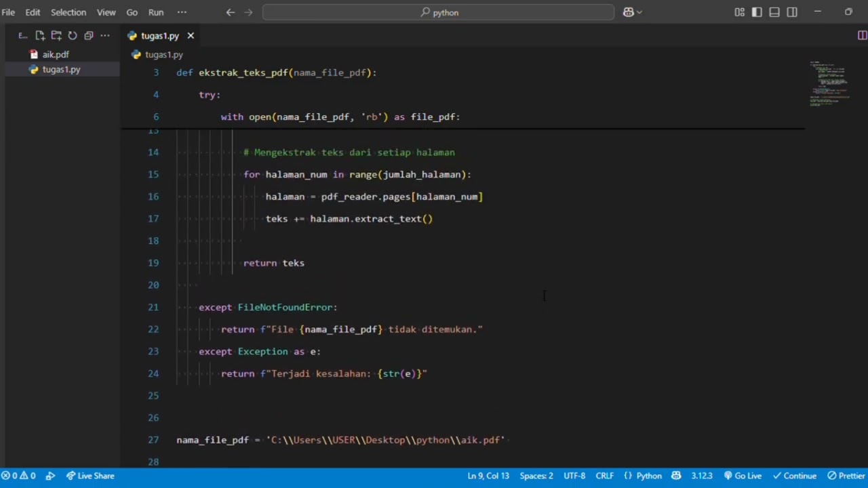The image size is (868, 488).
Task: Click the debug launch icon in status bar
Action: coord(50,476)
